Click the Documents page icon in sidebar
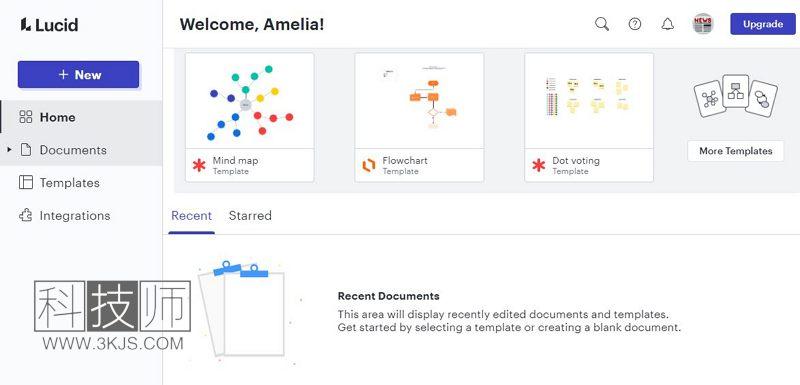Image resolution: width=800 pixels, height=385 pixels. (26, 149)
